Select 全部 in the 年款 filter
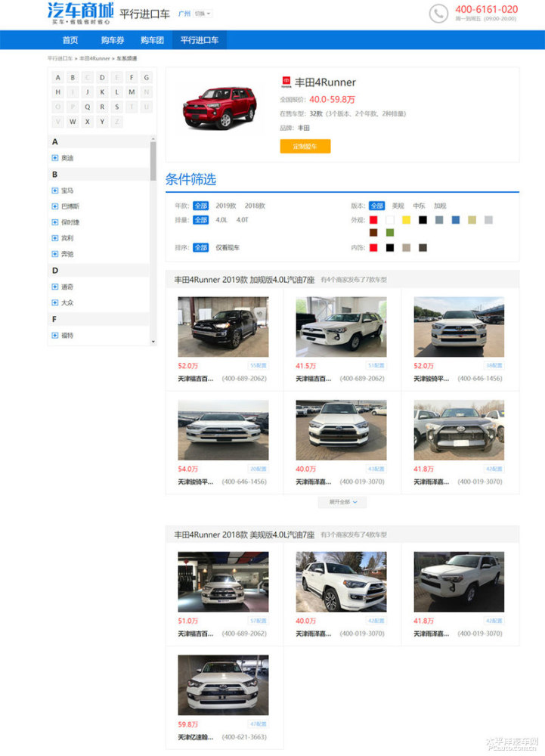The width and height of the screenshot is (545, 756). pos(200,206)
